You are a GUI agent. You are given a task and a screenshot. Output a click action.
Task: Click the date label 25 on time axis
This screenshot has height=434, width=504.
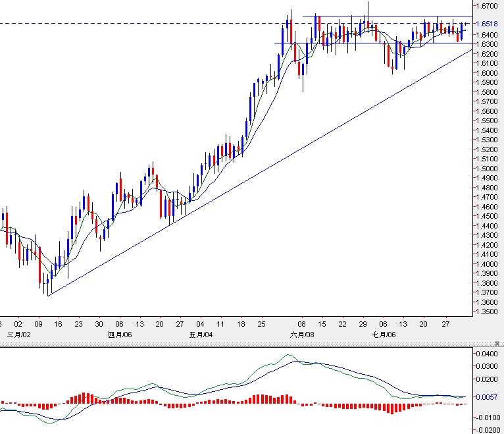262,324
